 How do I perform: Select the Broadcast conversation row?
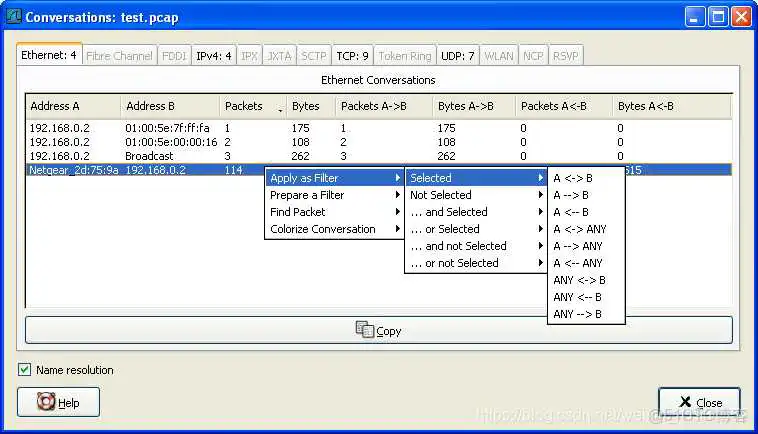tap(149, 156)
